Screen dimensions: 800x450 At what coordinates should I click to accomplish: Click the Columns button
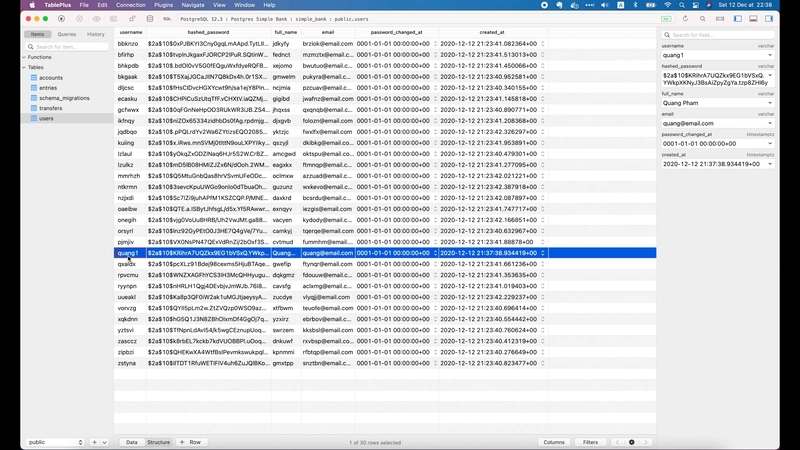coord(553,442)
